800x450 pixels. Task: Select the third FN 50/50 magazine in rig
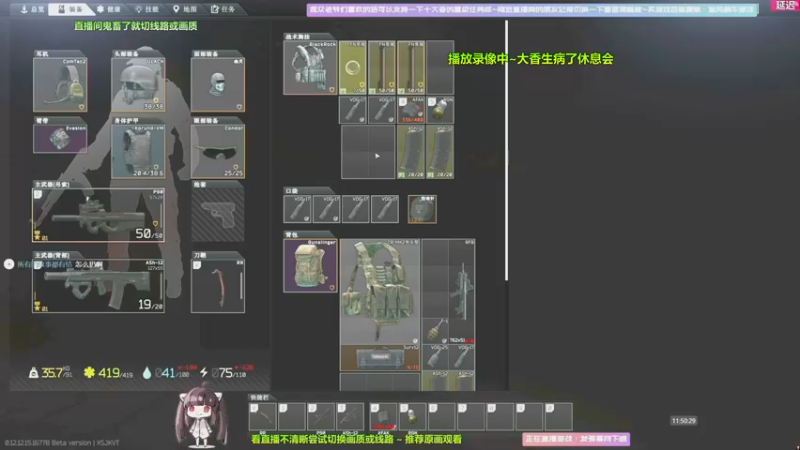[411, 68]
